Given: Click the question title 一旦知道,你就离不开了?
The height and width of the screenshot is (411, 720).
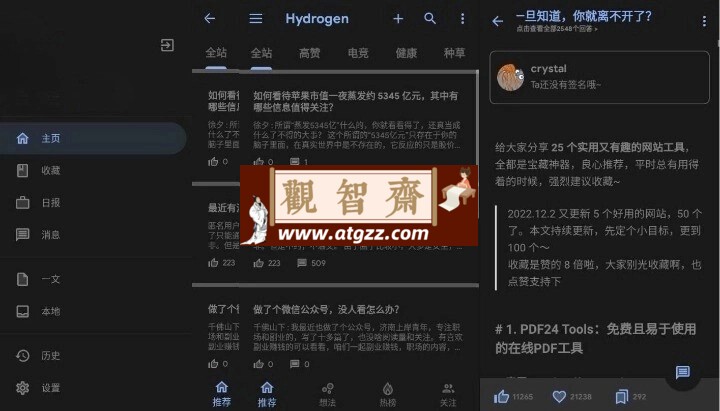Looking at the screenshot, I should tap(583, 16).
